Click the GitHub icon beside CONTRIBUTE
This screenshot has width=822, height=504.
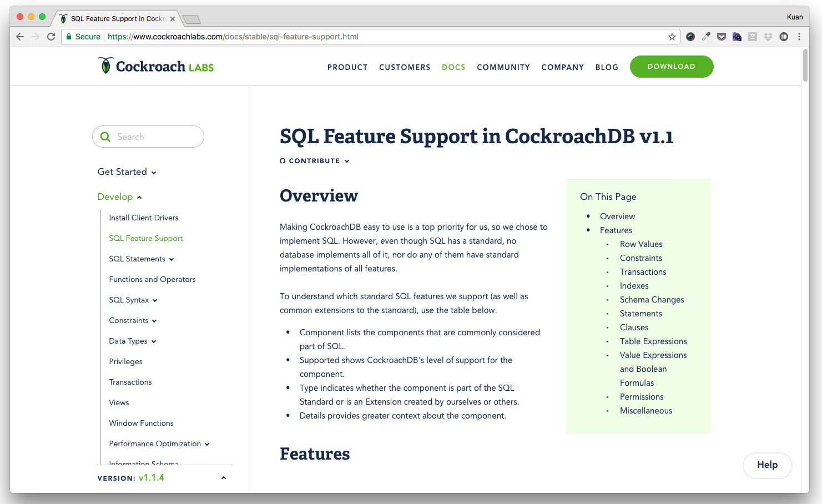(283, 161)
